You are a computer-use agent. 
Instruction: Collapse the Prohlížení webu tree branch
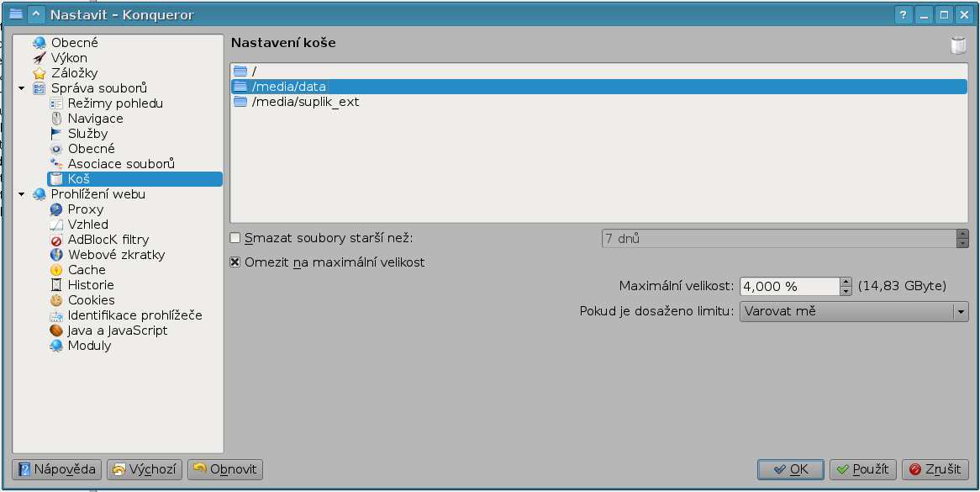(x=22, y=194)
